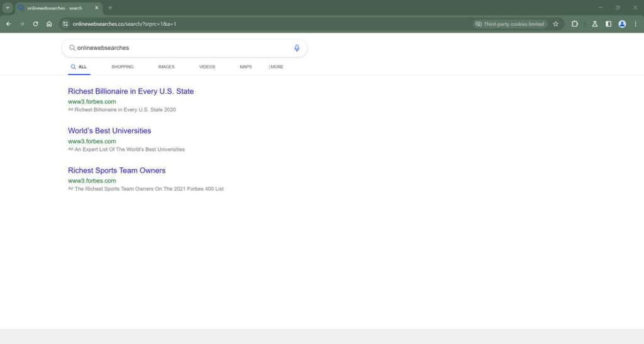644x344 pixels.
Task: Open Chrome Labs flask icon
Action: (x=595, y=25)
